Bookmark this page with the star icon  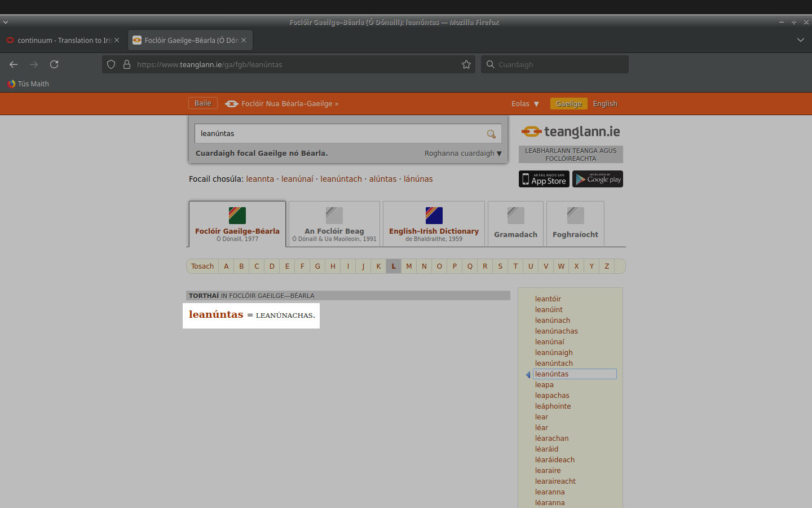466,64
